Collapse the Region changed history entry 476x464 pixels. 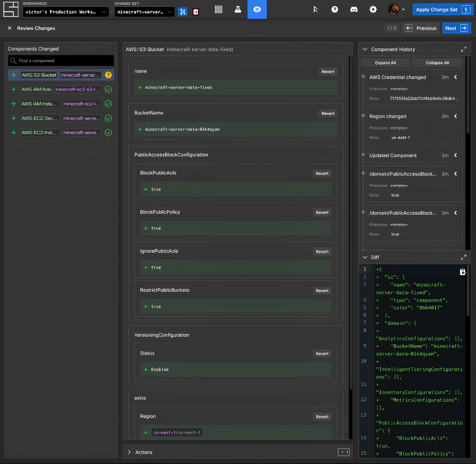(455, 116)
